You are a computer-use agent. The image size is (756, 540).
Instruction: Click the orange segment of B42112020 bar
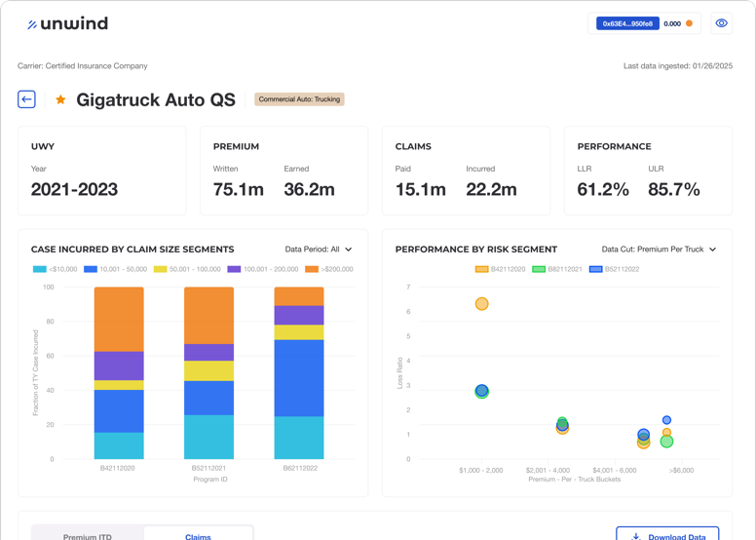pos(119,320)
